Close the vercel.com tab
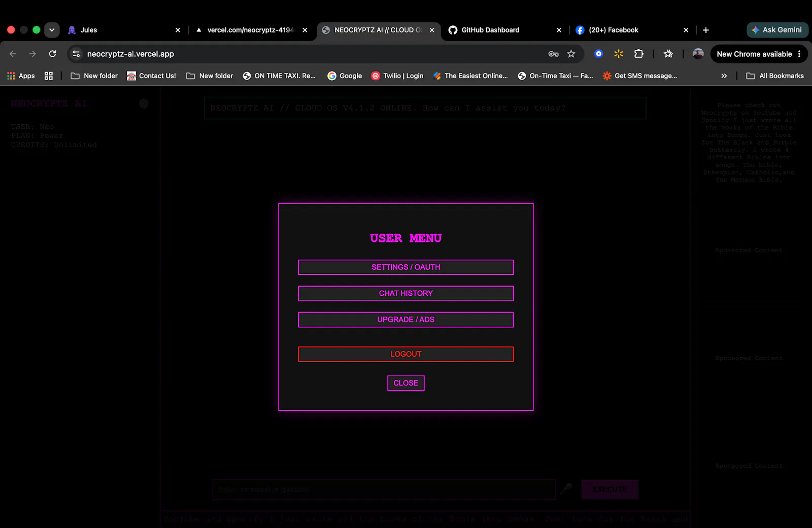This screenshot has height=528, width=812. click(304, 30)
